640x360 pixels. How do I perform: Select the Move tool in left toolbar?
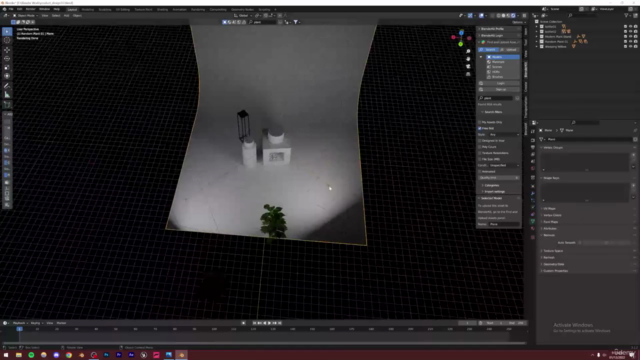point(7,50)
